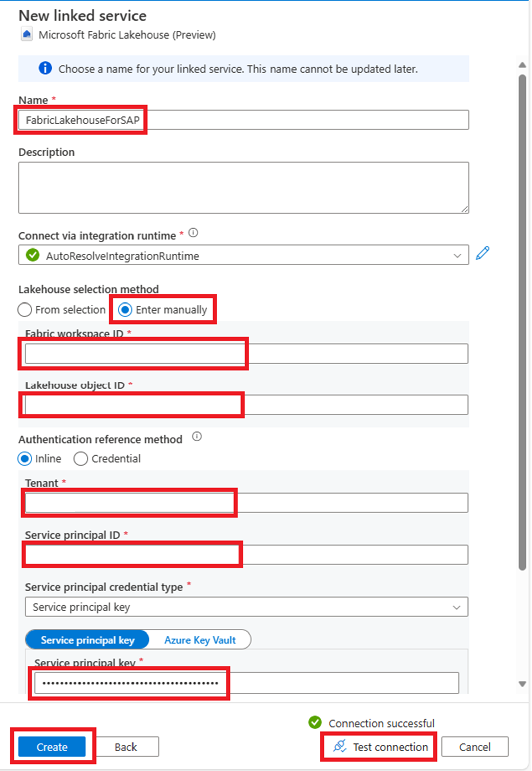
Task: Focus the Fabric workspace ID field
Action: (247, 353)
